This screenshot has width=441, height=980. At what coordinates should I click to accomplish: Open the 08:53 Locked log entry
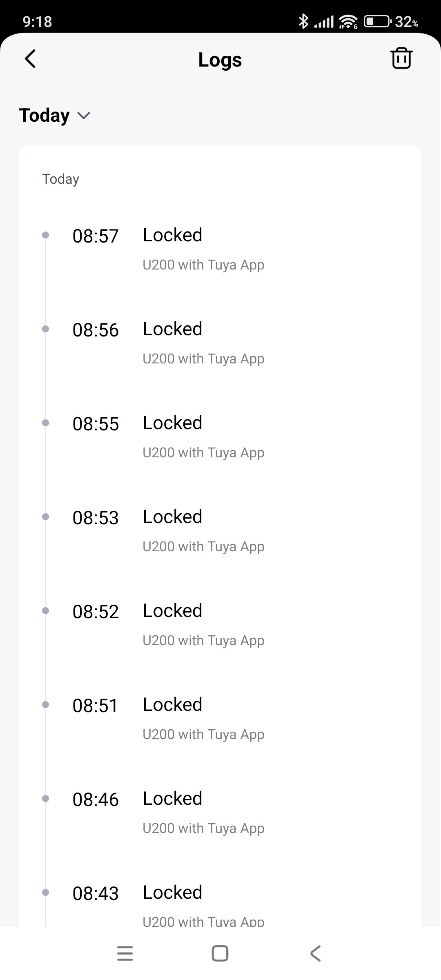pyautogui.click(x=172, y=517)
